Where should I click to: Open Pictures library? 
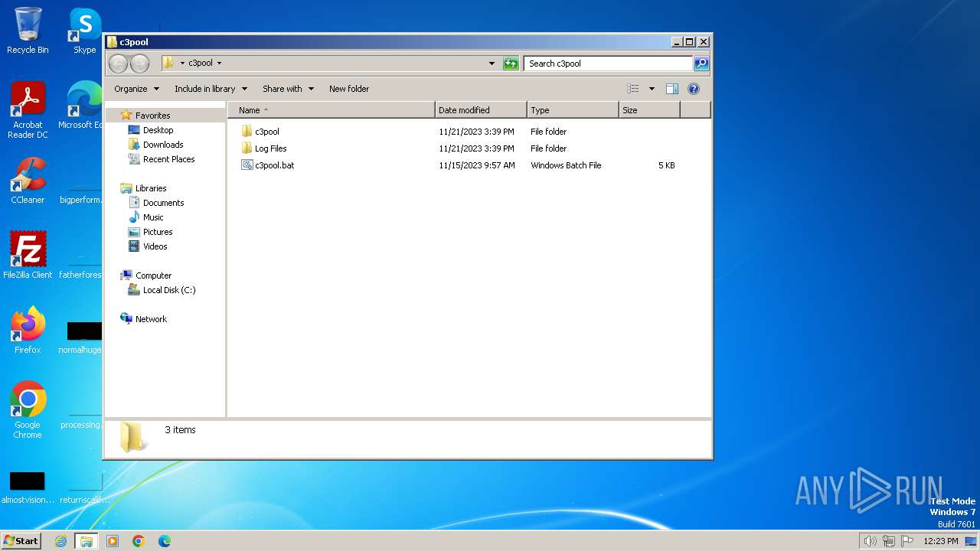pos(158,232)
